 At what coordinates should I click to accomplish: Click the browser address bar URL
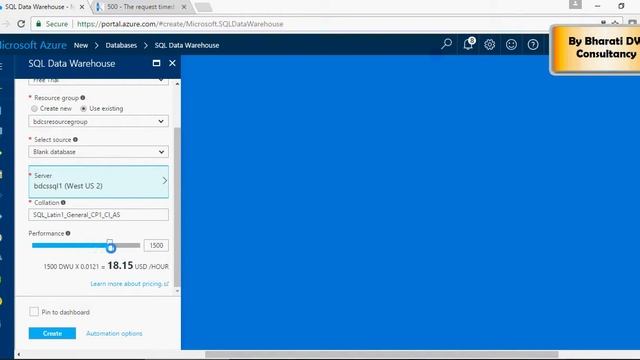click(180, 24)
